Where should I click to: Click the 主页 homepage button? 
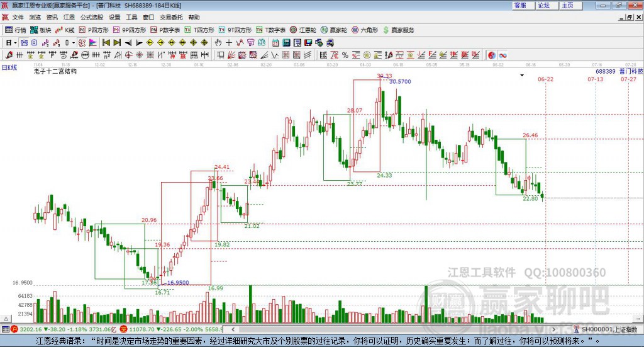[x=571, y=5]
